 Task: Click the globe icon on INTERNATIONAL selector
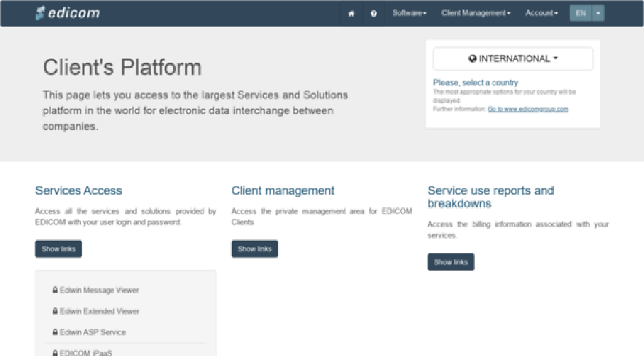473,59
